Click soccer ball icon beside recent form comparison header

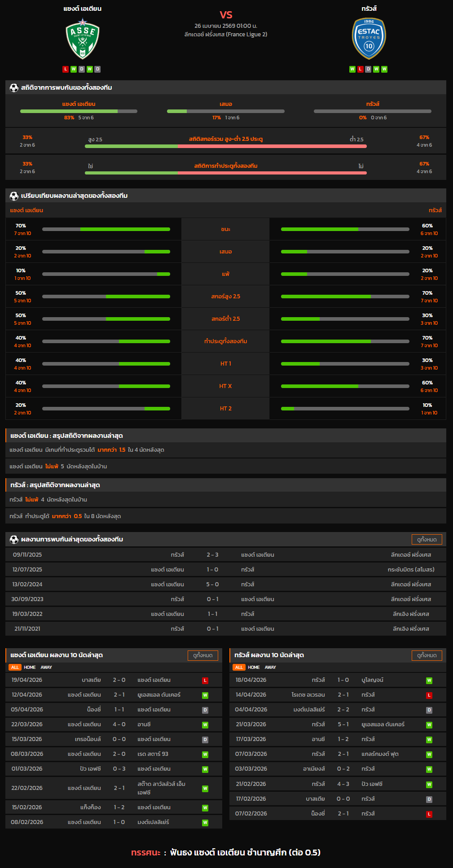coord(14,196)
